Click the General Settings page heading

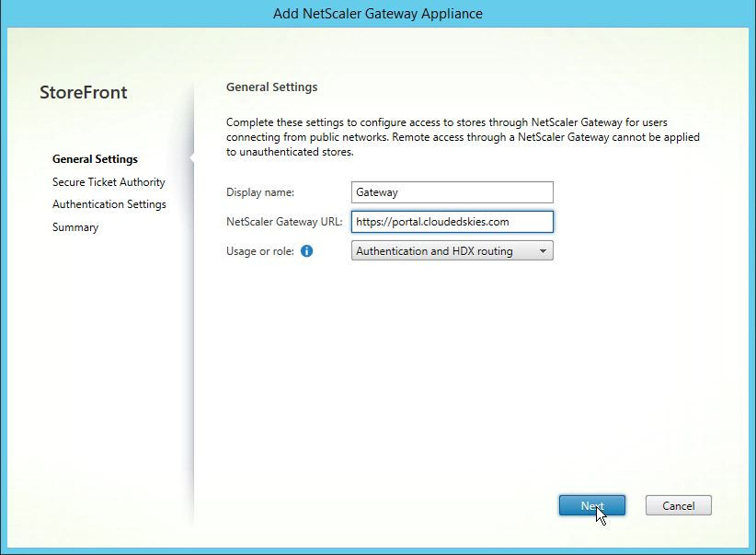271,87
